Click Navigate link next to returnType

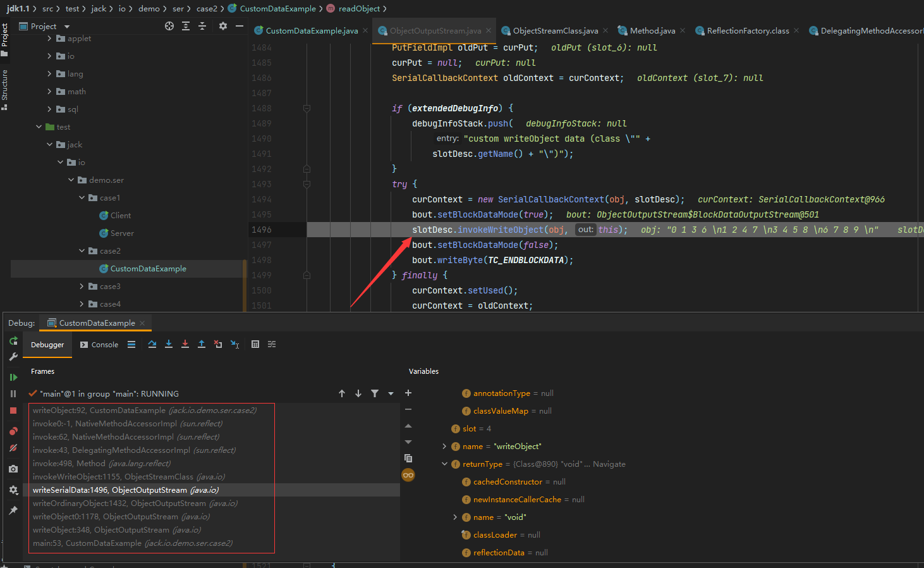pyautogui.click(x=609, y=464)
